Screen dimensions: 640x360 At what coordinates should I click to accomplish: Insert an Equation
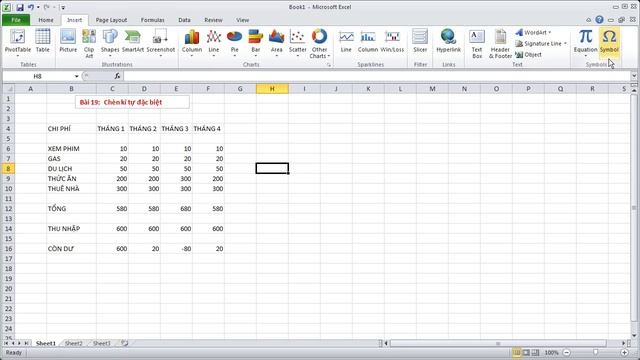coord(585,42)
